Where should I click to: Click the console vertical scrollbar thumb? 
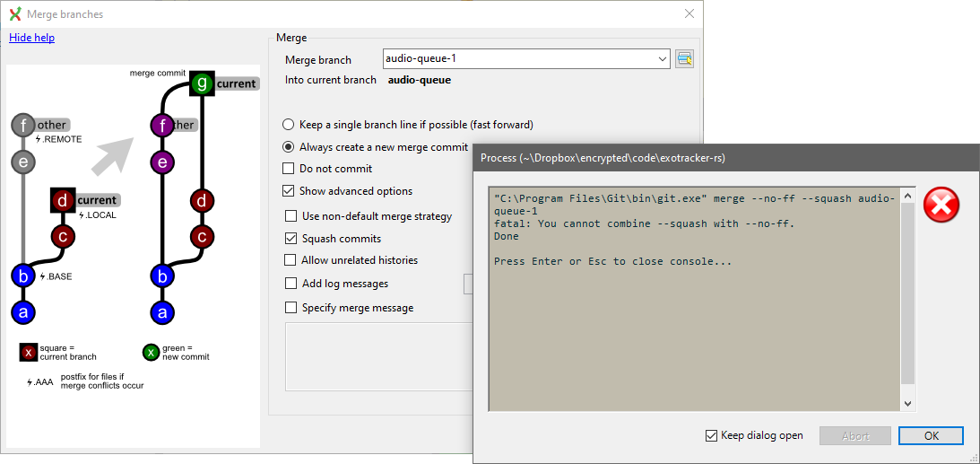907,293
